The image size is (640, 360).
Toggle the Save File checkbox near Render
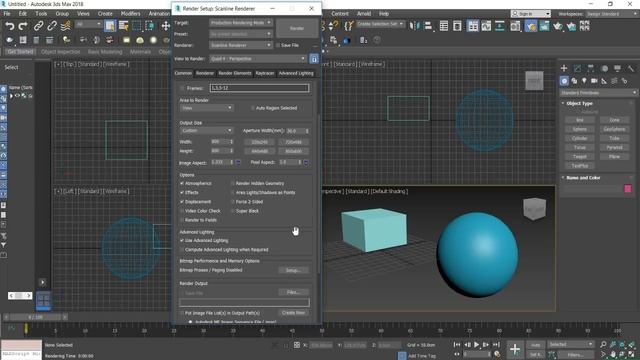[278, 45]
